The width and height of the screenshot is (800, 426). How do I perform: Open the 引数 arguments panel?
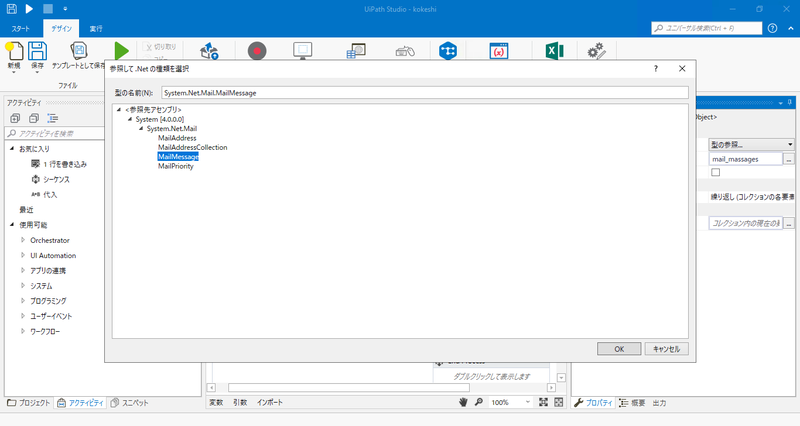click(240, 403)
